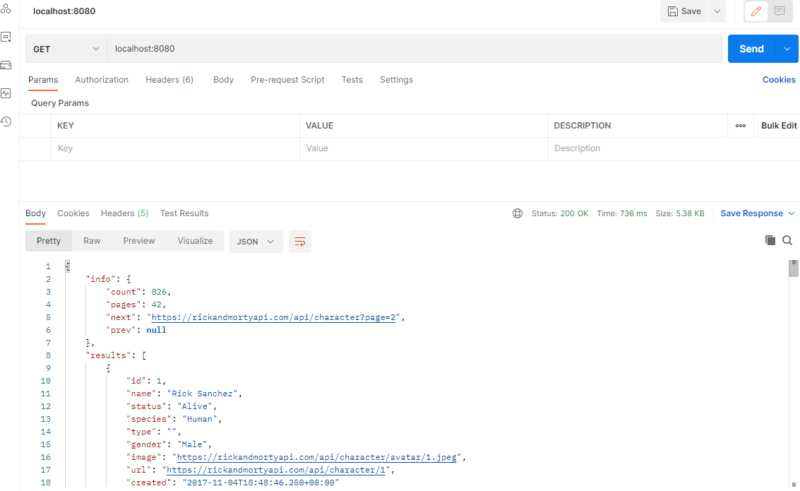Open the Monitors sidebar icon
This screenshot has height=491, width=800.
click(6, 93)
